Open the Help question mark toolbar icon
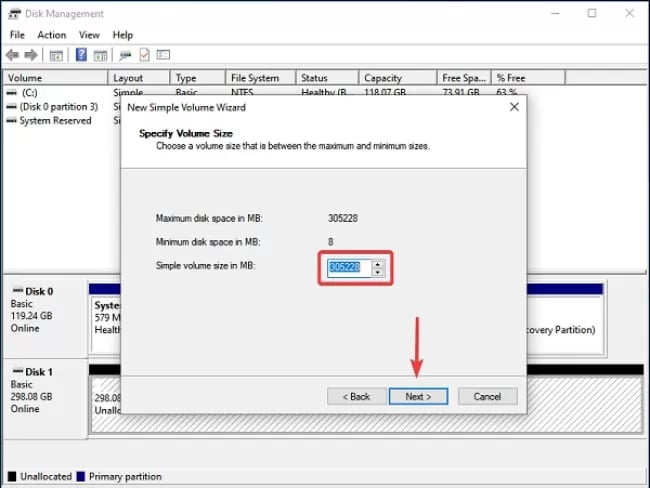The height and width of the screenshot is (488, 650). (81, 54)
